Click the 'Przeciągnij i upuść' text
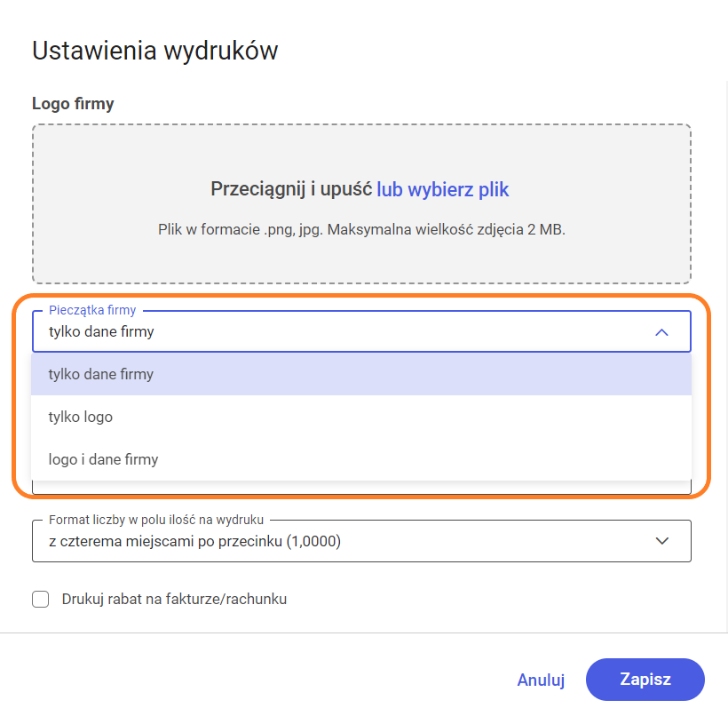Viewport: 728px width, 724px height. point(291,189)
